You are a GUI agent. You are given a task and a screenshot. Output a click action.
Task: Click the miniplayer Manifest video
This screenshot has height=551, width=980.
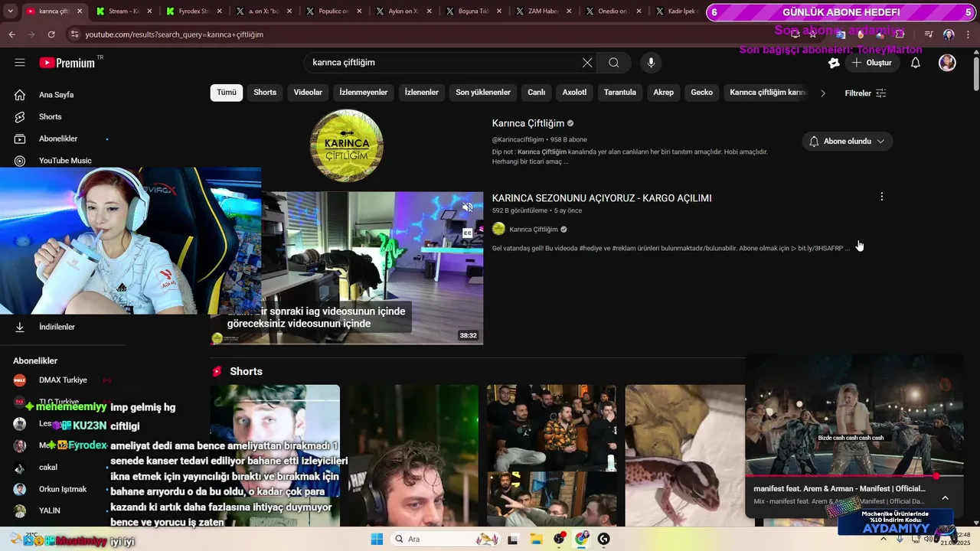coord(854,415)
